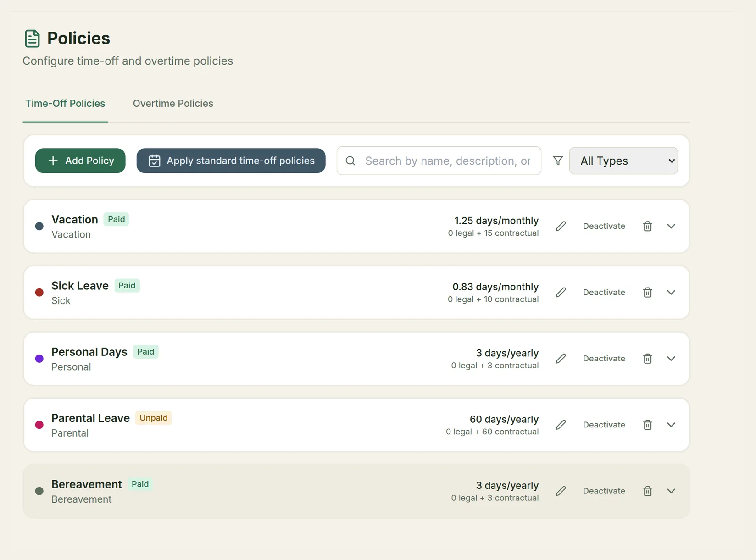The height and width of the screenshot is (560, 756).
Task: Switch to Time-Off Policies tab
Action: [65, 104]
